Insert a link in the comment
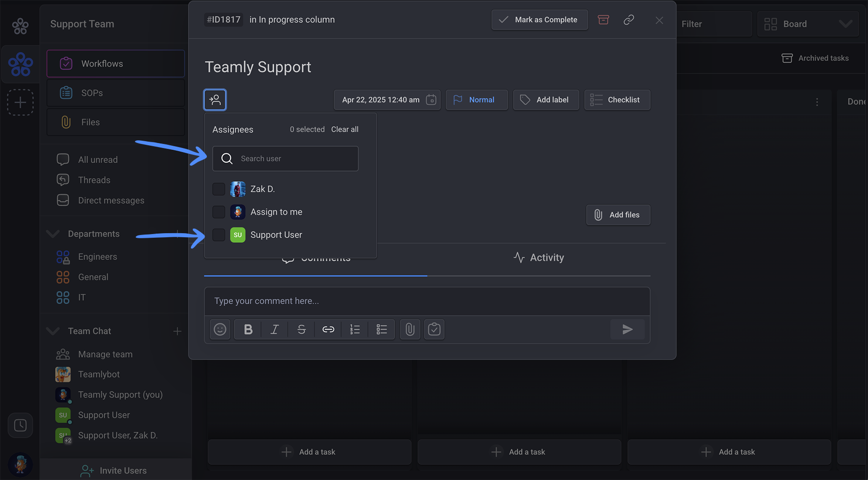The height and width of the screenshot is (480, 868). (x=328, y=329)
